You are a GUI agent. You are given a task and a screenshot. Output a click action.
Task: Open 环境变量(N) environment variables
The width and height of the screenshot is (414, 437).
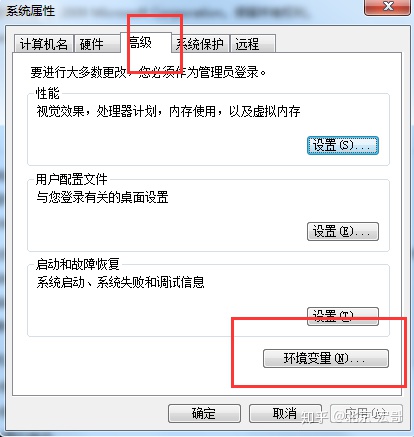(x=326, y=358)
